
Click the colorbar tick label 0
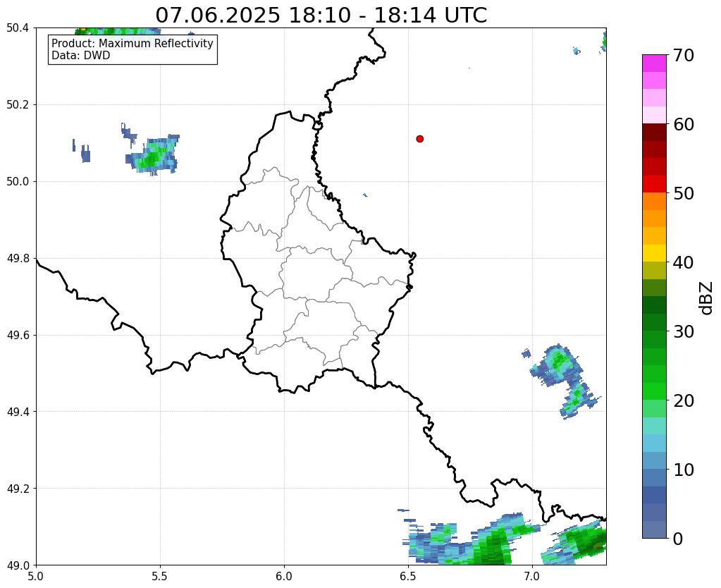coord(678,539)
